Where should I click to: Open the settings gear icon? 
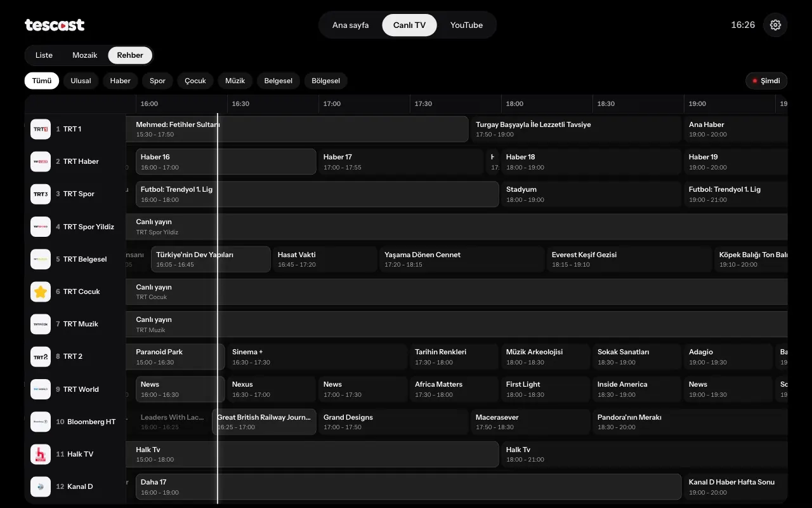[775, 25]
